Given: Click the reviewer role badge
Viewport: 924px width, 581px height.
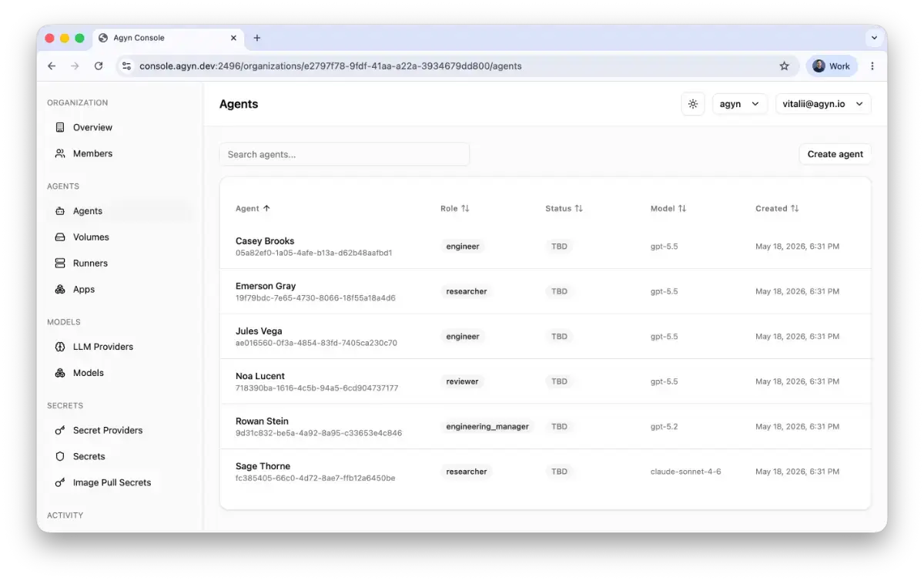Looking at the screenshot, I should click(x=462, y=381).
